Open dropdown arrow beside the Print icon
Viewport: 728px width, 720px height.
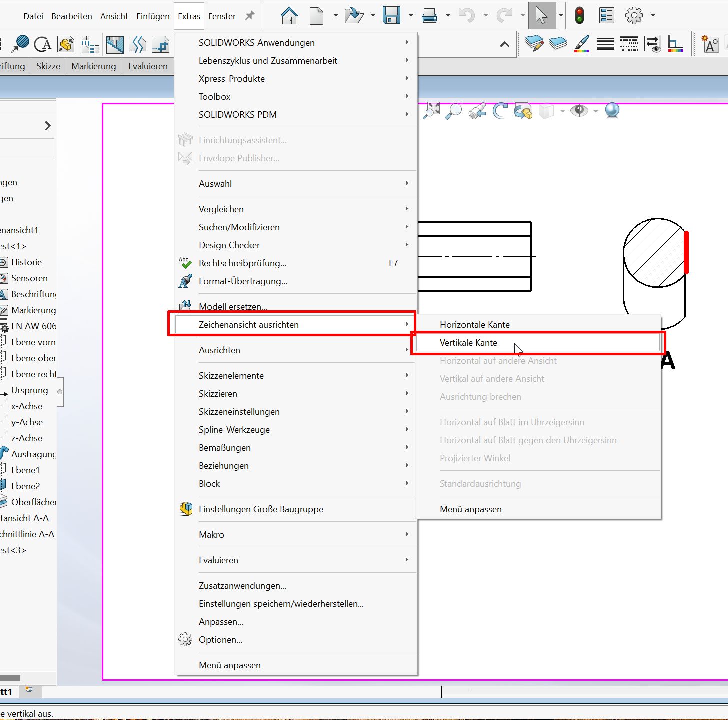pos(448,16)
